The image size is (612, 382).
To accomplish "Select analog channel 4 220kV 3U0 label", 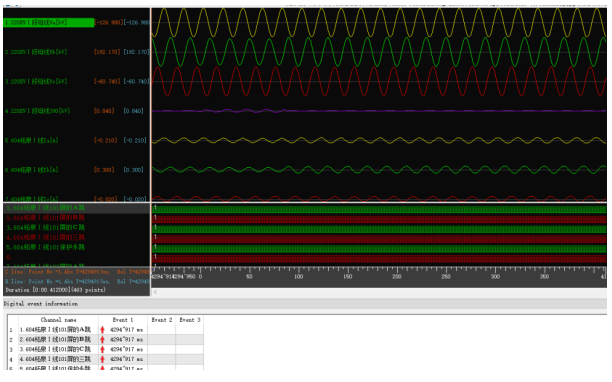I will pos(37,111).
